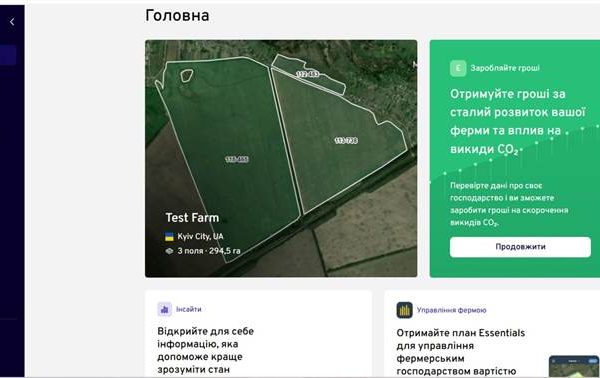Click the fields layers icon

tap(169, 251)
